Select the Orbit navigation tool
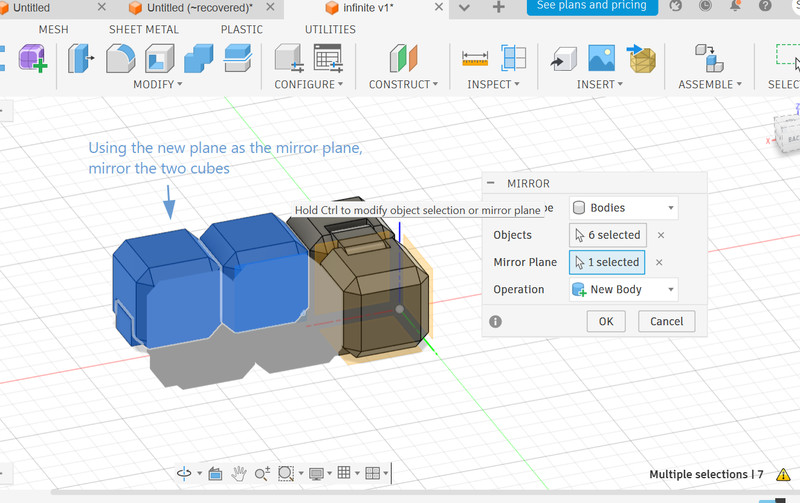 pos(184,473)
